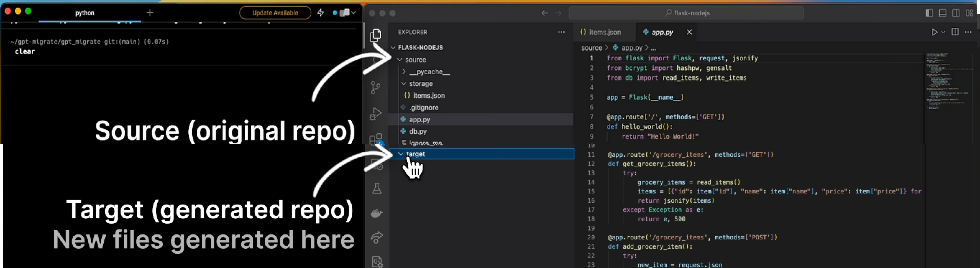
Task: Open the Testing flask icon view
Action: click(377, 188)
